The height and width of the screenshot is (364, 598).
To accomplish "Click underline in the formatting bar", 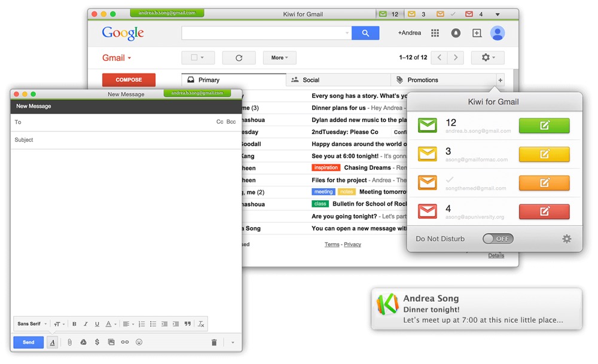I will coord(97,324).
